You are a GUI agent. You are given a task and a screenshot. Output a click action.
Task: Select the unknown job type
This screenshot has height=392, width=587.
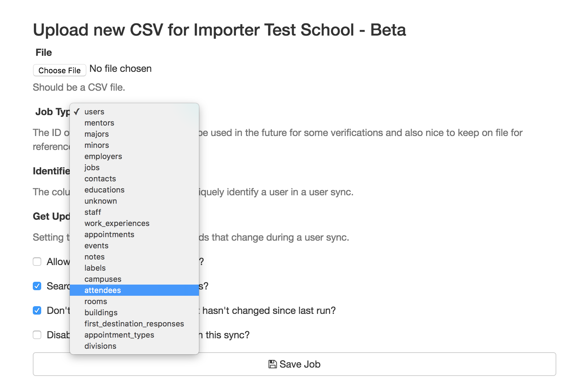click(134, 201)
